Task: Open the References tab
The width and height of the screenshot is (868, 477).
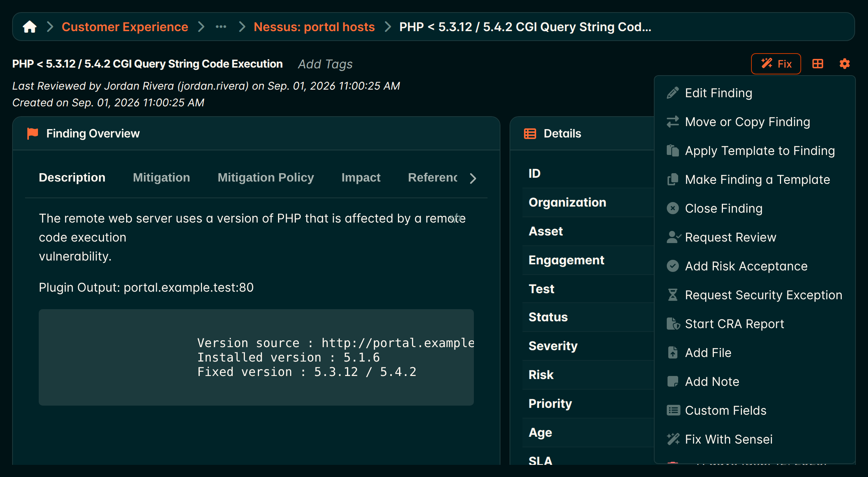Action: (x=433, y=178)
